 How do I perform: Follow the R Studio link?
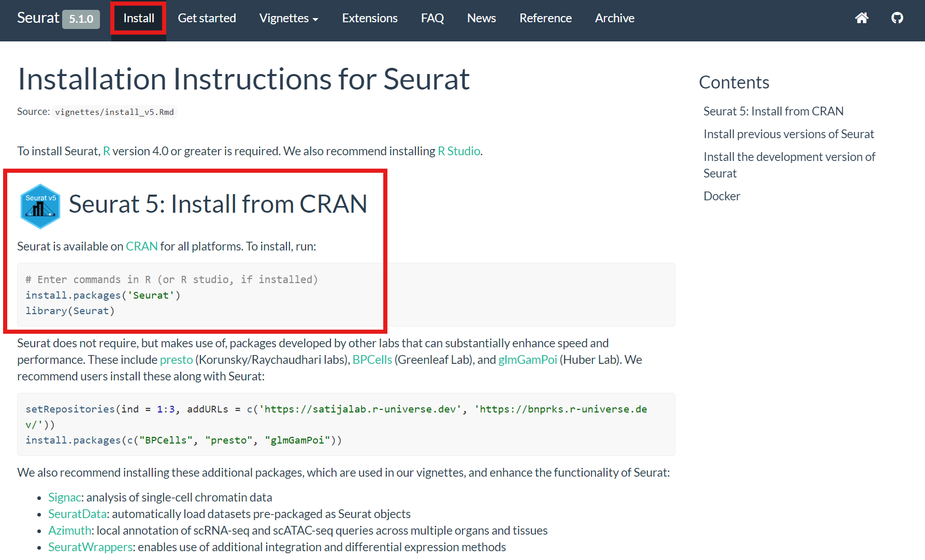[459, 151]
